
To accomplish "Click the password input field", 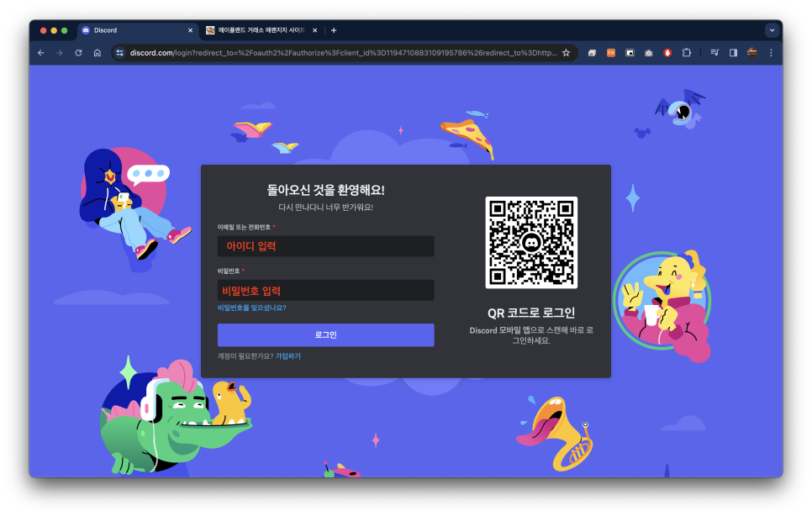I will [x=326, y=290].
